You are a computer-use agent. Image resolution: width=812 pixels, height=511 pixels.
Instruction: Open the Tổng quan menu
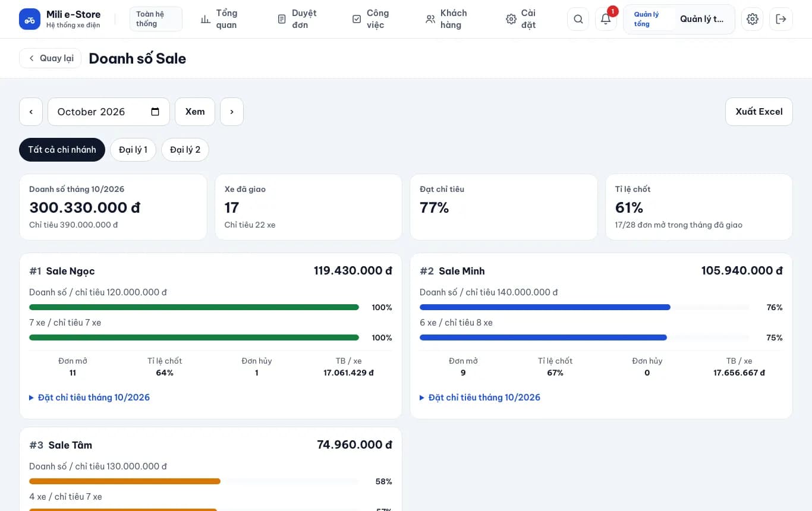click(219, 19)
